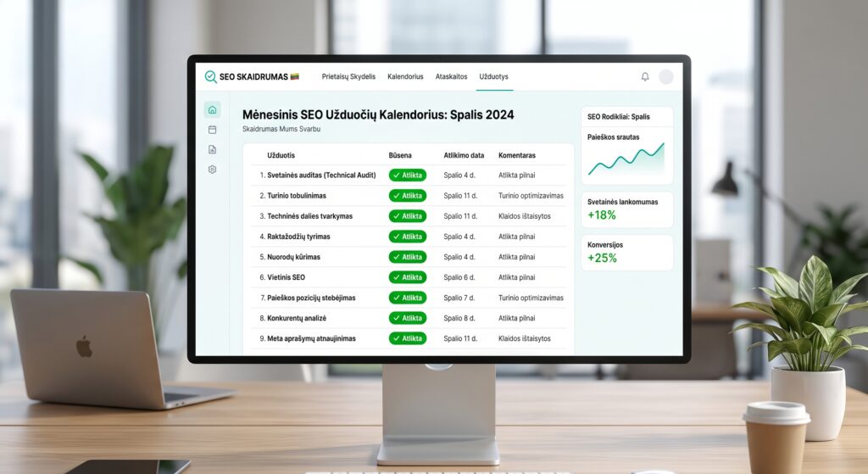Select the Užduotys tab
This screenshot has height=474, width=868.
[494, 76]
